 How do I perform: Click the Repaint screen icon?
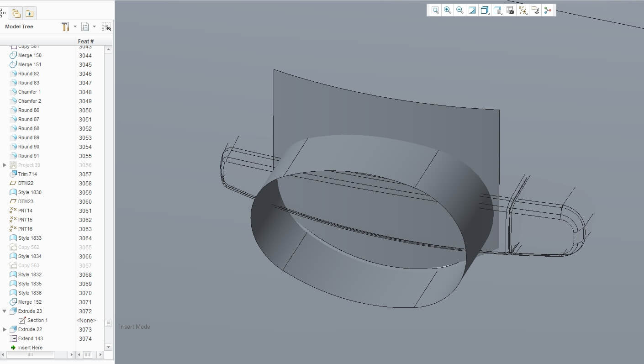tap(472, 10)
